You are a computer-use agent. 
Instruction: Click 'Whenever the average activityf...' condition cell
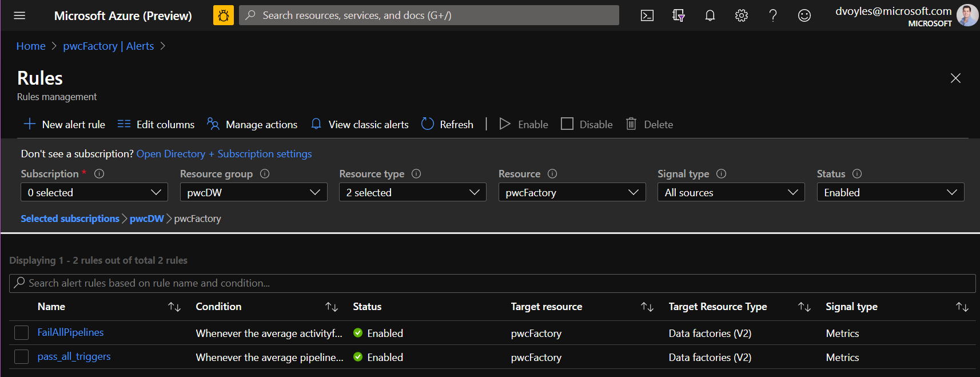(269, 334)
